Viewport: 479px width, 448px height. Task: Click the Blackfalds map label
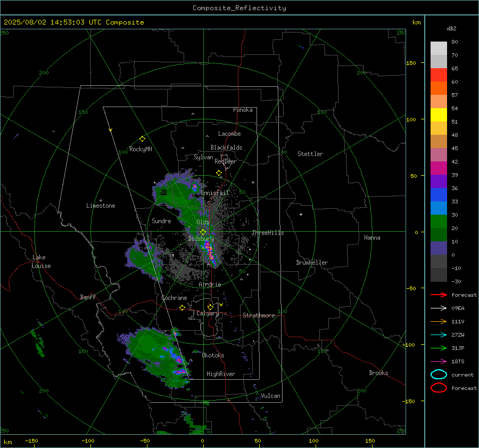226,148
